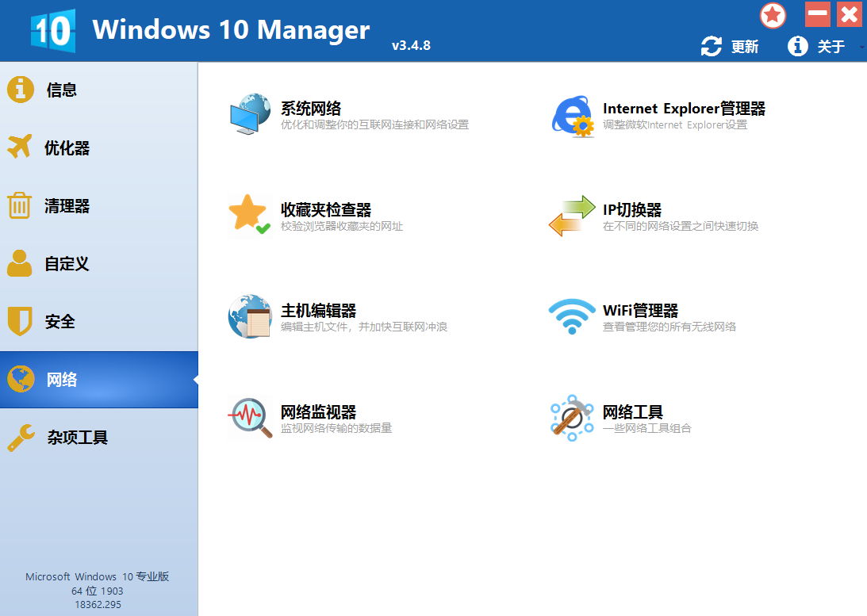Minimize the Windows 10 Manager window

click(x=817, y=13)
